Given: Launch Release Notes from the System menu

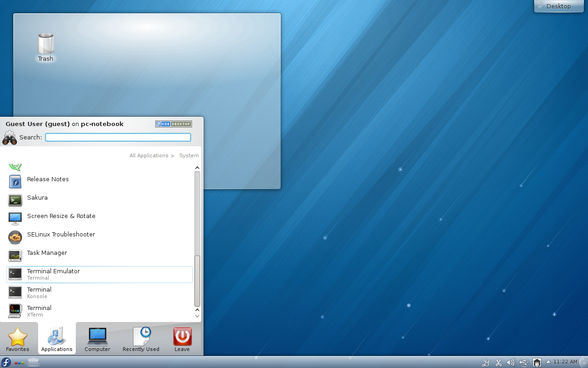Looking at the screenshot, I should [100, 182].
